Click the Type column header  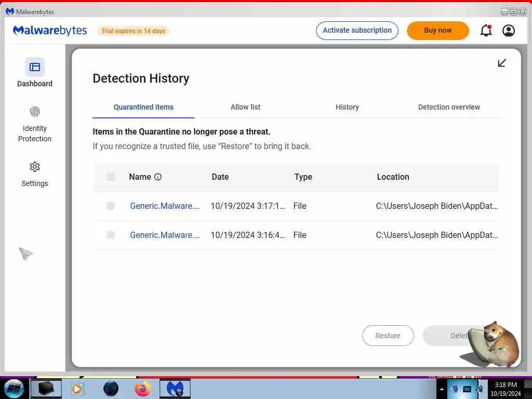click(303, 177)
